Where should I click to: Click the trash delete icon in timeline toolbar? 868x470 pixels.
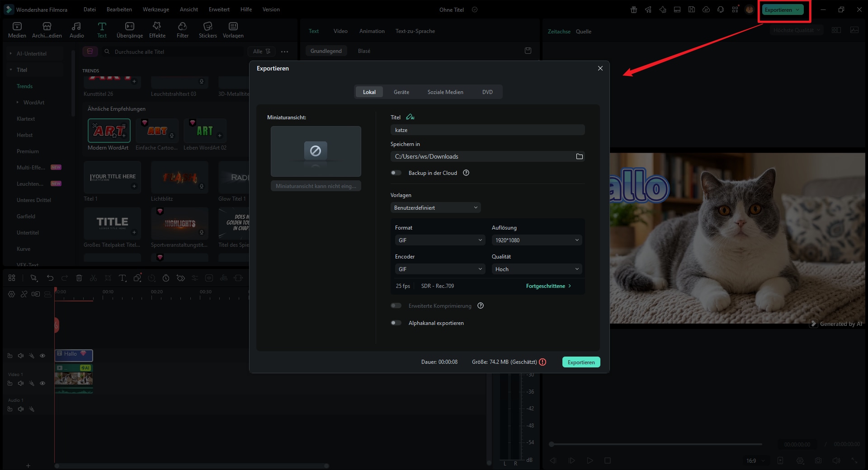pos(79,278)
